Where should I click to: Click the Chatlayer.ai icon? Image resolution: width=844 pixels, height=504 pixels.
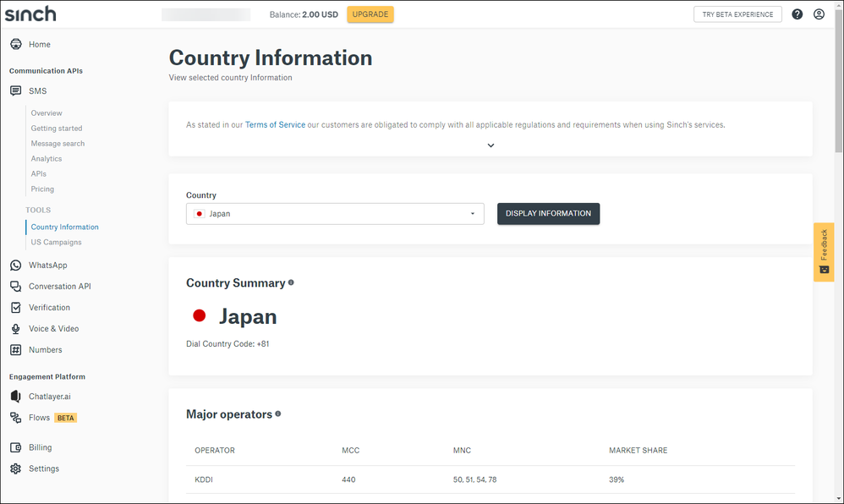click(16, 397)
